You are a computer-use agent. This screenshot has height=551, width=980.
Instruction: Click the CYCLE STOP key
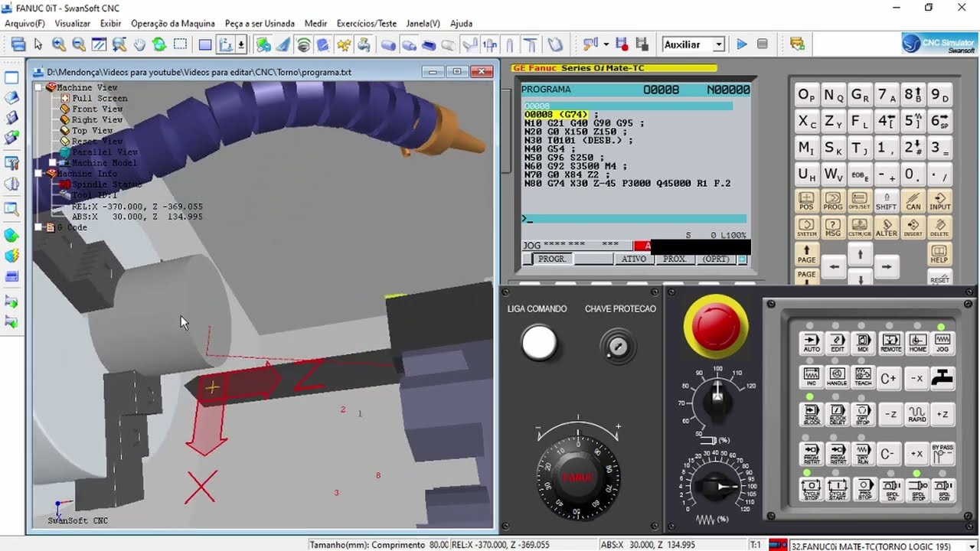tap(812, 488)
